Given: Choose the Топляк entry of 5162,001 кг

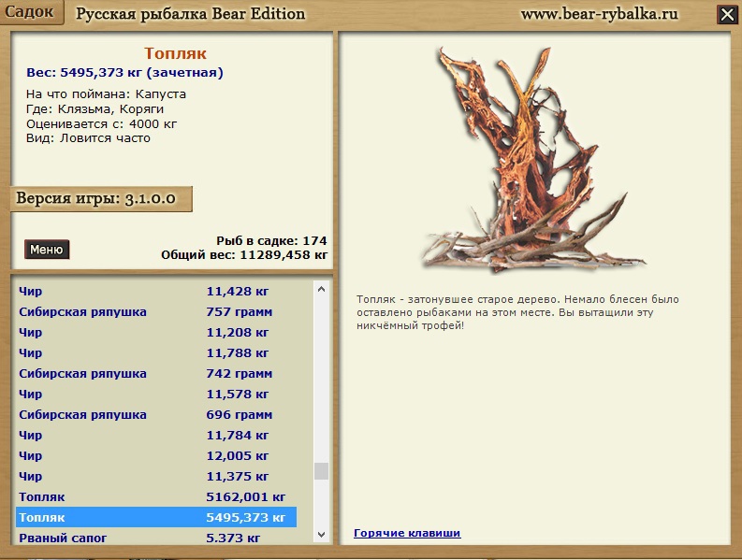Looking at the screenshot, I should pos(156,496).
